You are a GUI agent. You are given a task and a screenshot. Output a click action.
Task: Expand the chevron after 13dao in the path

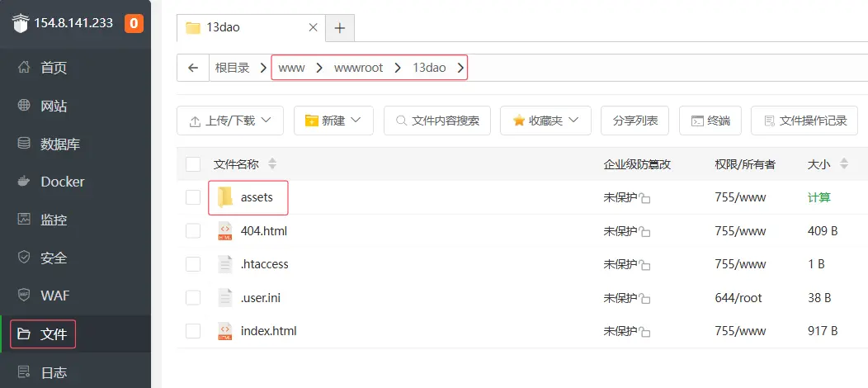460,68
